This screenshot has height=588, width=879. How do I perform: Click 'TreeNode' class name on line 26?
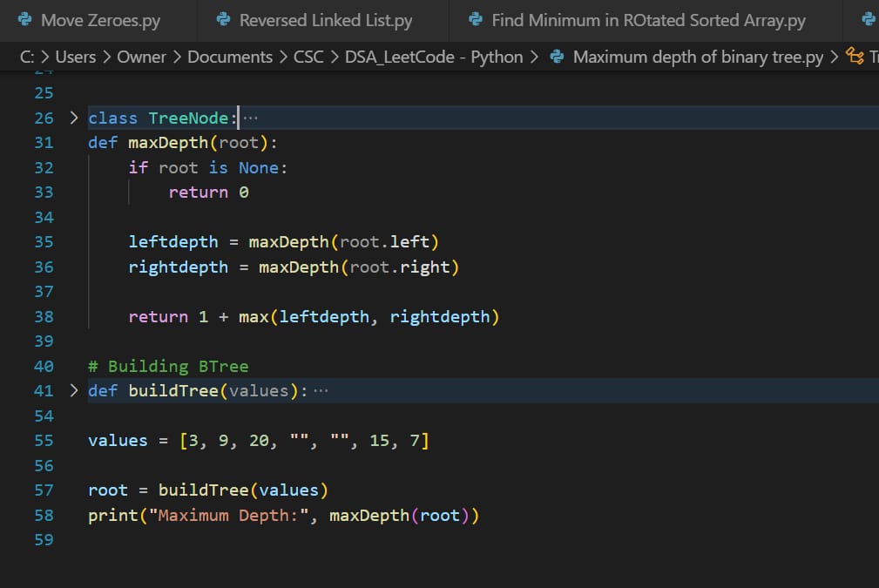[x=188, y=118]
